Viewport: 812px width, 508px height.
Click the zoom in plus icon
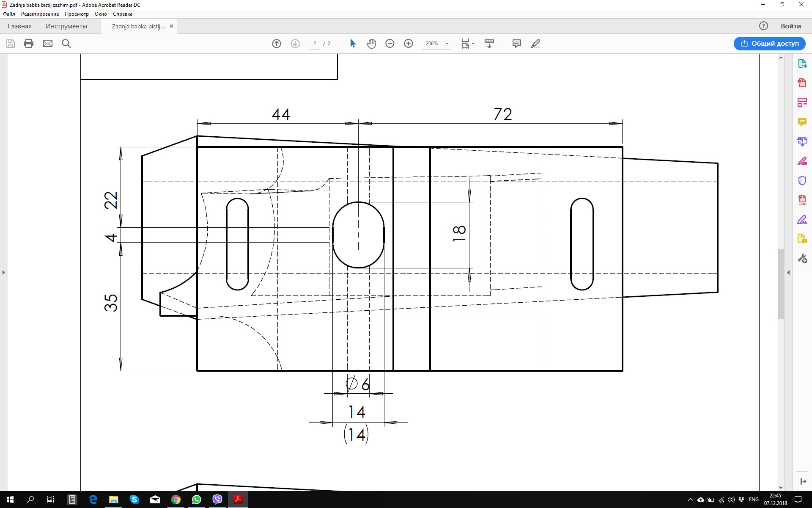[x=409, y=44]
